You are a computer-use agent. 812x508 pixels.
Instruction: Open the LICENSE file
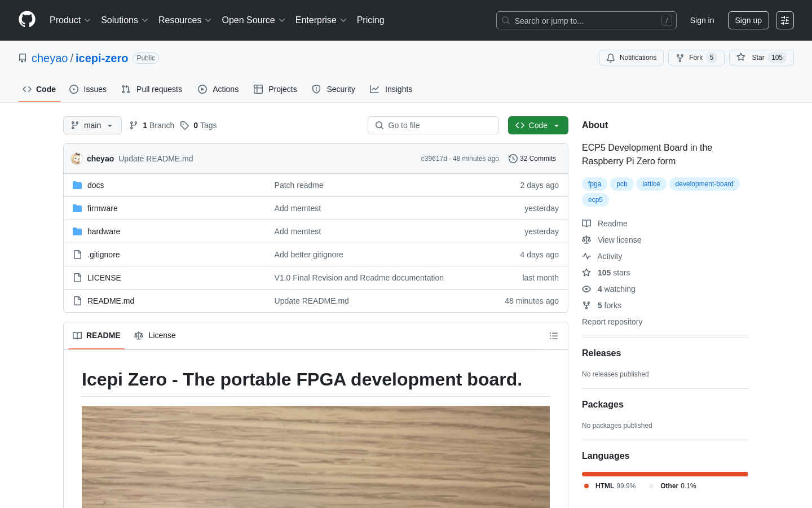[104, 278]
